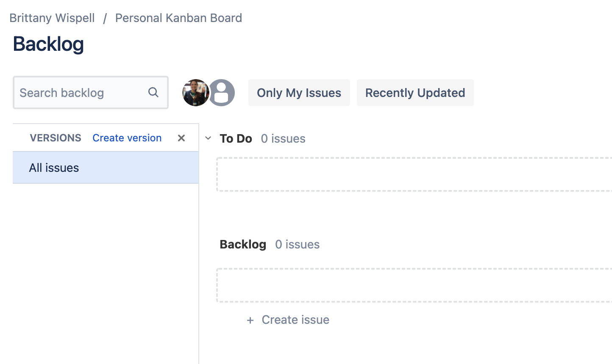Click the empty Backlog drop area

414,285
